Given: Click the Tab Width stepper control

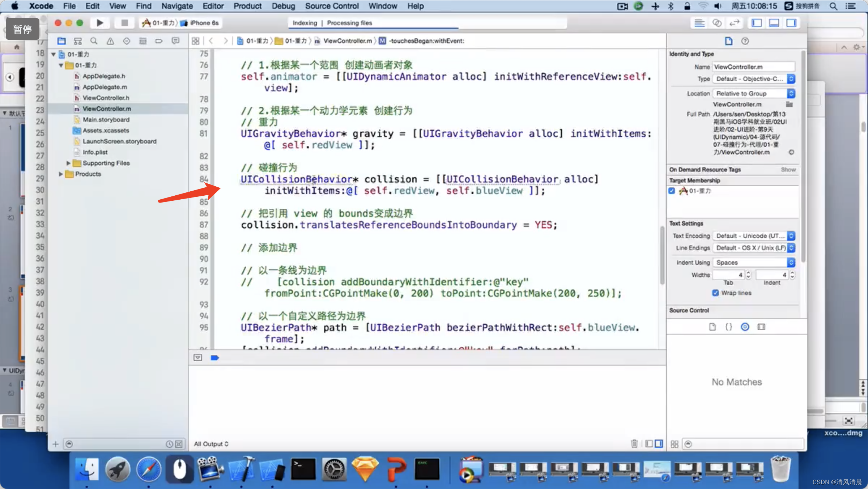Looking at the screenshot, I should [x=746, y=275].
